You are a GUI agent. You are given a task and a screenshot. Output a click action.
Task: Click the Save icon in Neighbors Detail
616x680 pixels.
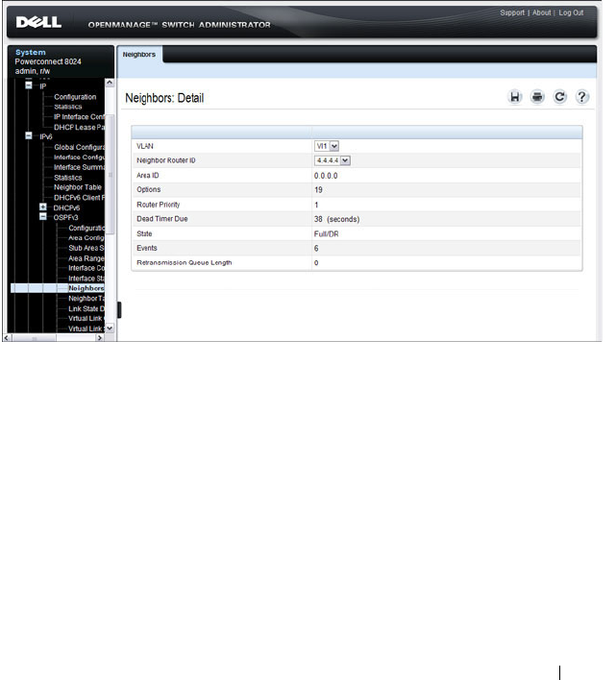(x=515, y=97)
